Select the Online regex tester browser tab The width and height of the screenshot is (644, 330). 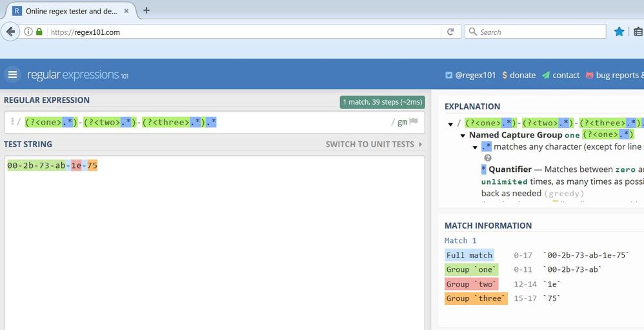pos(68,11)
